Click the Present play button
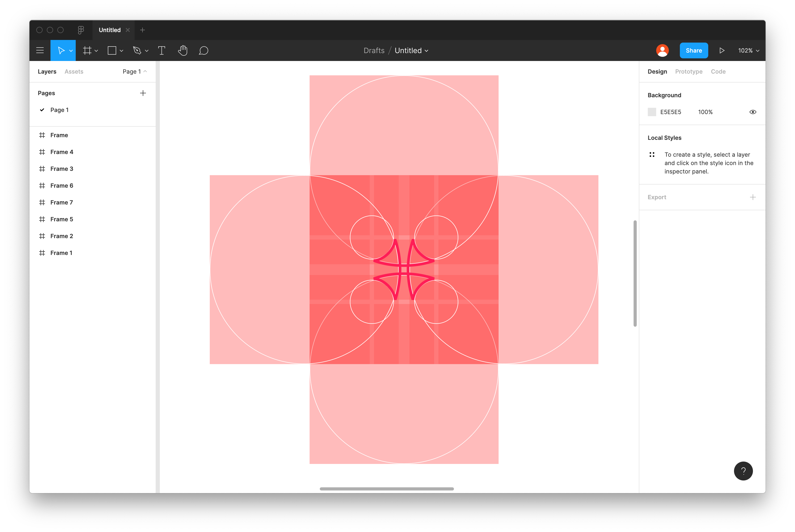This screenshot has width=795, height=532. (722, 50)
